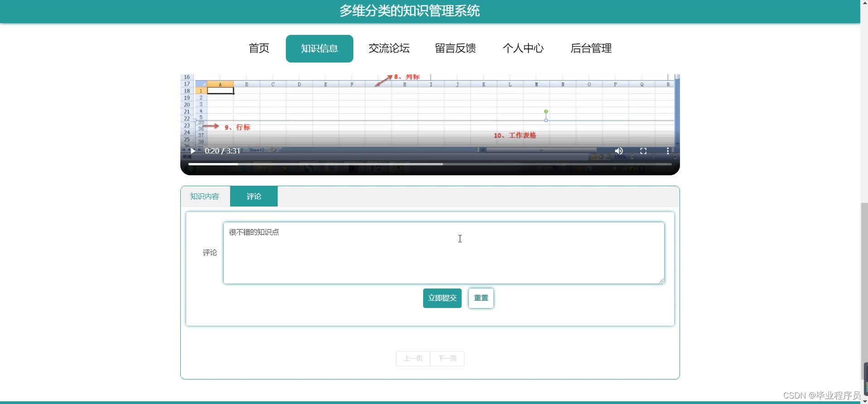The image size is (868, 404).
Task: Open 后台管理 in the navigation
Action: click(591, 48)
